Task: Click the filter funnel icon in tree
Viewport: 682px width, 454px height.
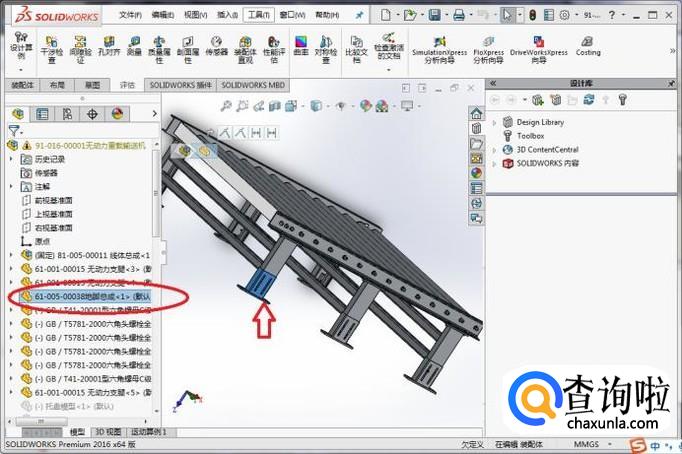Action: [x=14, y=130]
